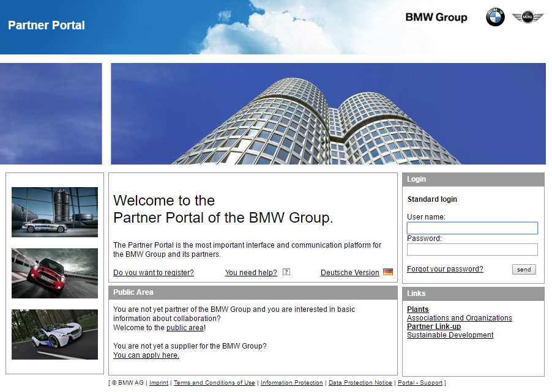Click the Login panel header
Image resolution: width=552 pixels, height=392 pixels.
click(473, 179)
